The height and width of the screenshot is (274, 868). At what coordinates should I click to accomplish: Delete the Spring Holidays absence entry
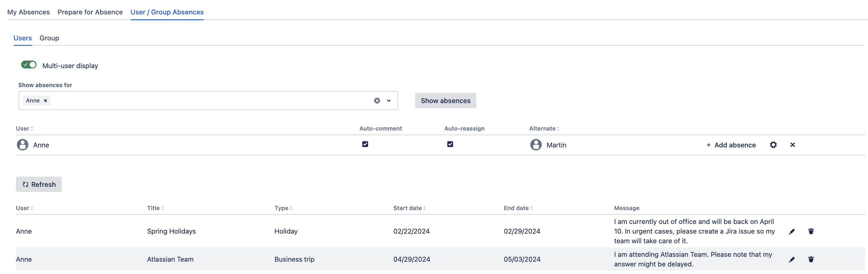tap(811, 231)
